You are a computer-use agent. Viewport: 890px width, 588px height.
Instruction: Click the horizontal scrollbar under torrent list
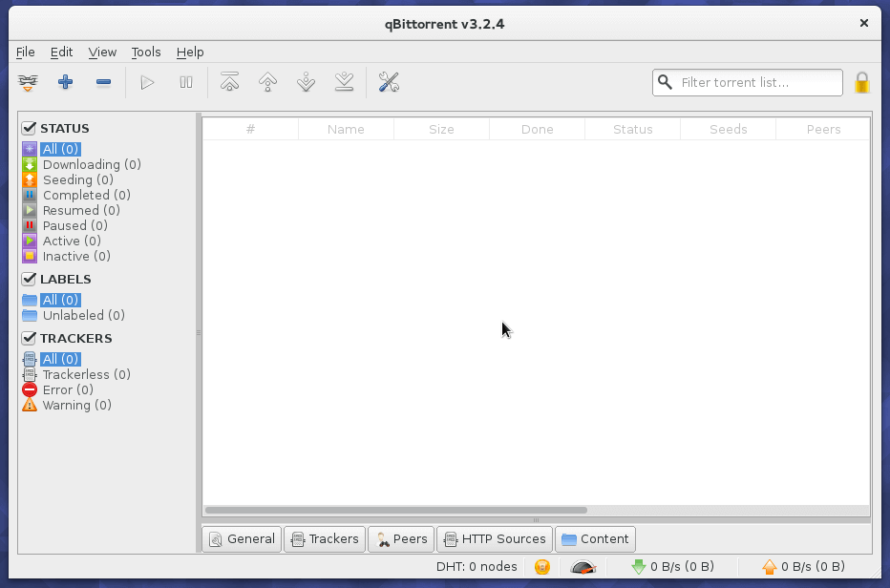pyautogui.click(x=396, y=511)
